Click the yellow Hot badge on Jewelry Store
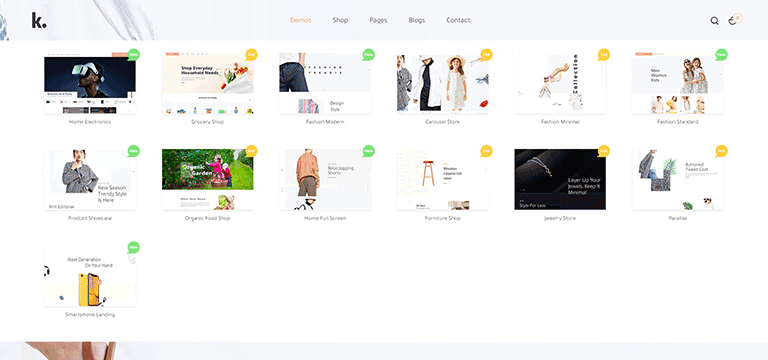This screenshot has height=360, width=768. [603, 151]
